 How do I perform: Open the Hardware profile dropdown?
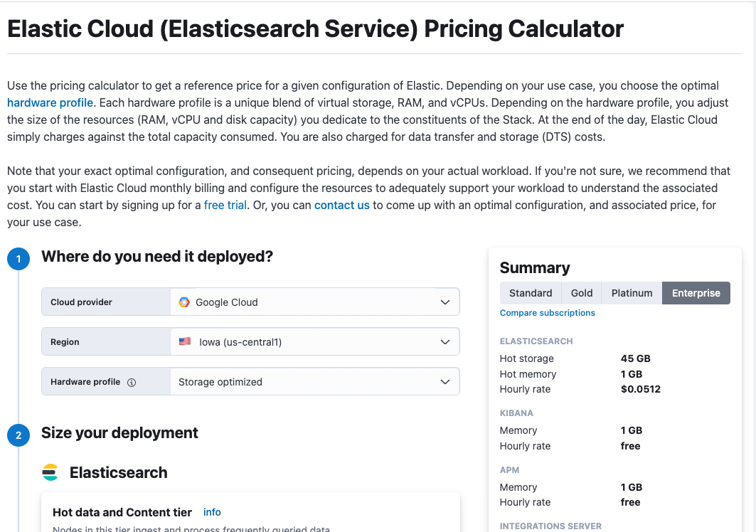[313, 381]
